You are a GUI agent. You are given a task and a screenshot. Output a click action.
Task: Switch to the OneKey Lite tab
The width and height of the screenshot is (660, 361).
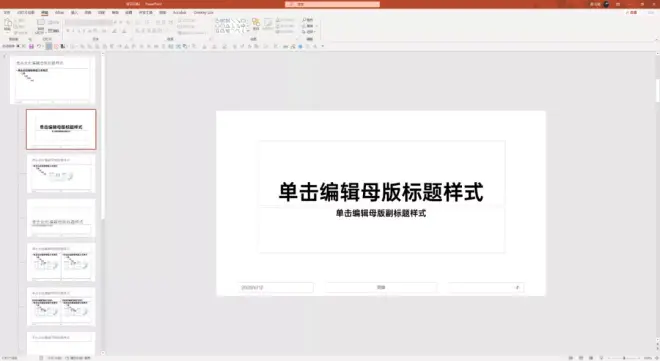(203, 13)
